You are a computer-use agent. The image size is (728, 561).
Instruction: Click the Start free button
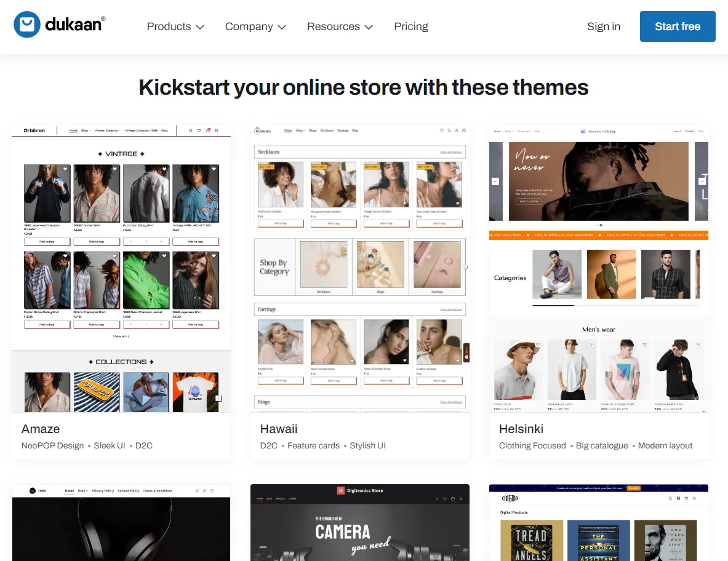tap(678, 26)
